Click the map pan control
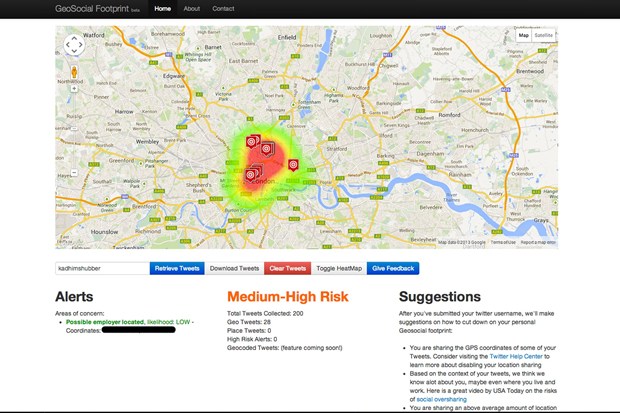The image size is (620, 413). pyautogui.click(x=74, y=45)
